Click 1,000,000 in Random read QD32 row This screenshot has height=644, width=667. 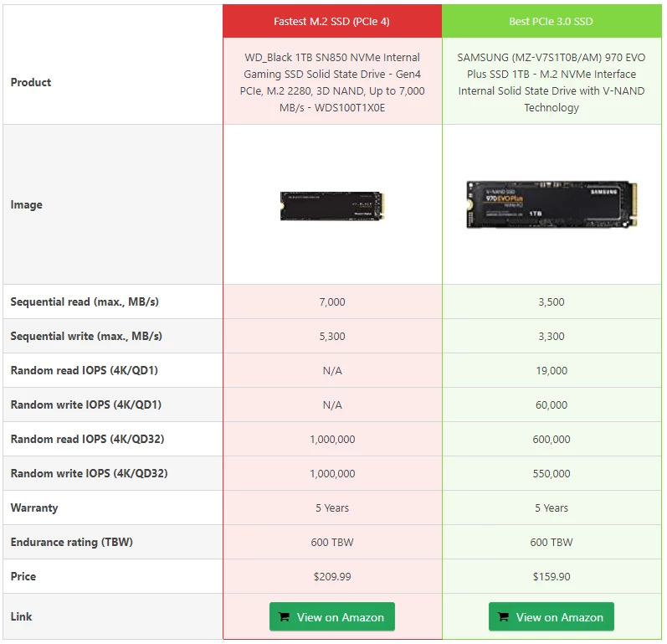click(332, 440)
